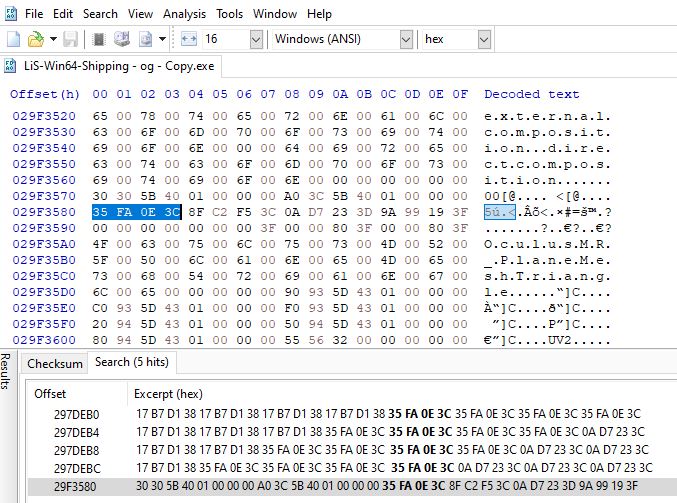Screen dimensions: 677x503
Task: Select the Search (5 hits) tab
Action: click(x=132, y=362)
